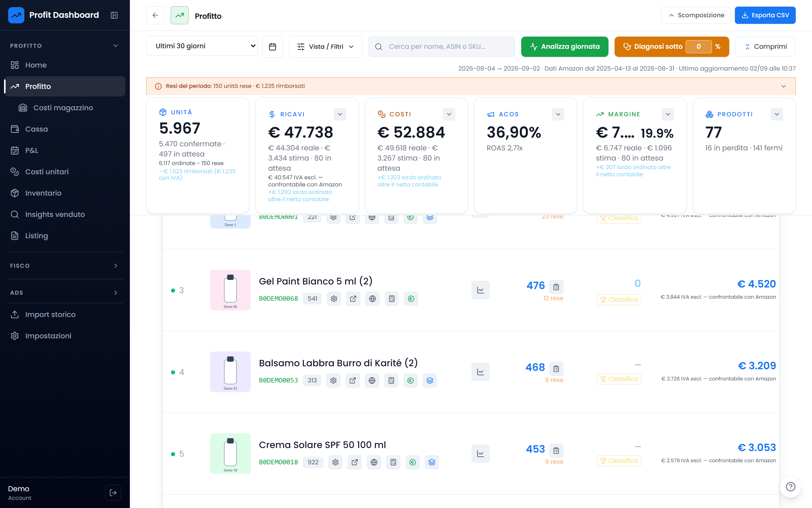The height and width of the screenshot is (508, 812).
Task: Open Import storico in the sidebar
Action: pyautogui.click(x=65, y=314)
